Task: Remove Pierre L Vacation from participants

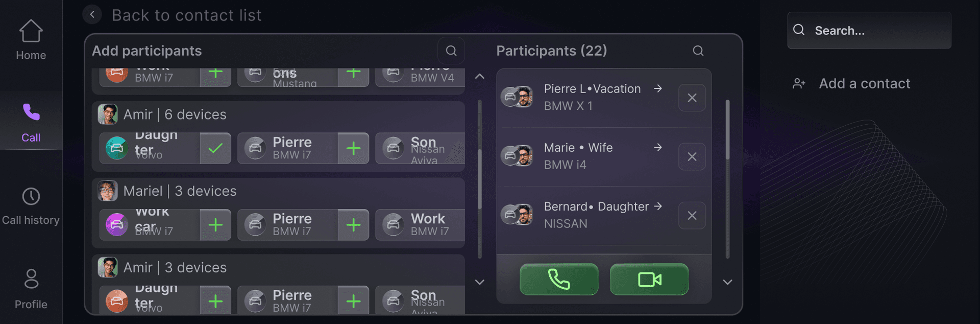Action: [692, 98]
